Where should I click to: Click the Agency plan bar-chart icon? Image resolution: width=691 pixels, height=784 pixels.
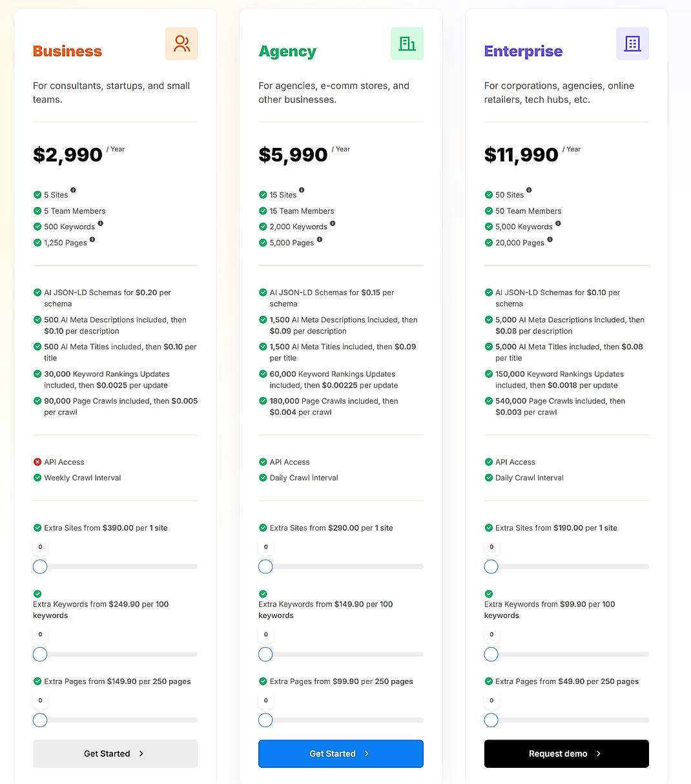(x=407, y=43)
